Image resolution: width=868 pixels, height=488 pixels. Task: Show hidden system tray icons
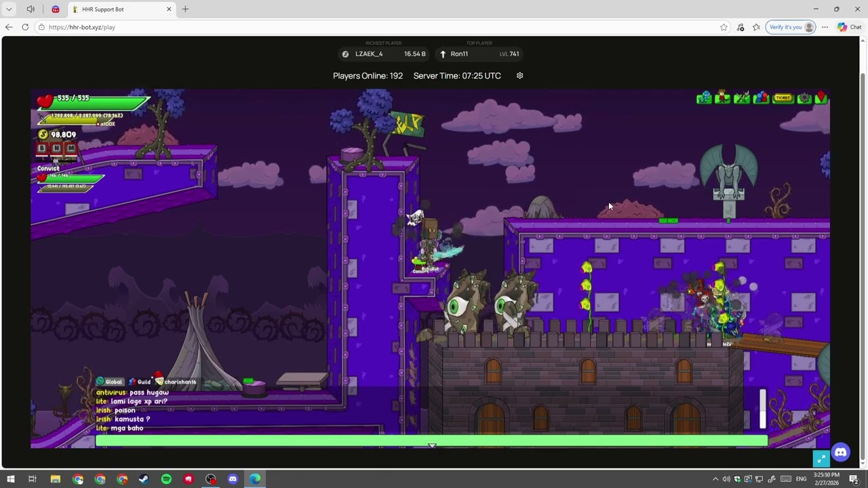coord(715,479)
